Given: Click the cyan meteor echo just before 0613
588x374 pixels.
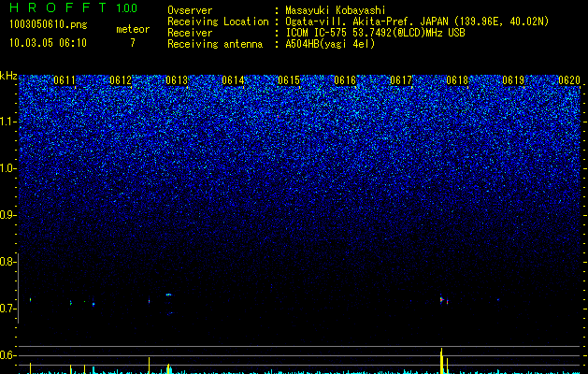Looking at the screenshot, I should click(x=169, y=295).
